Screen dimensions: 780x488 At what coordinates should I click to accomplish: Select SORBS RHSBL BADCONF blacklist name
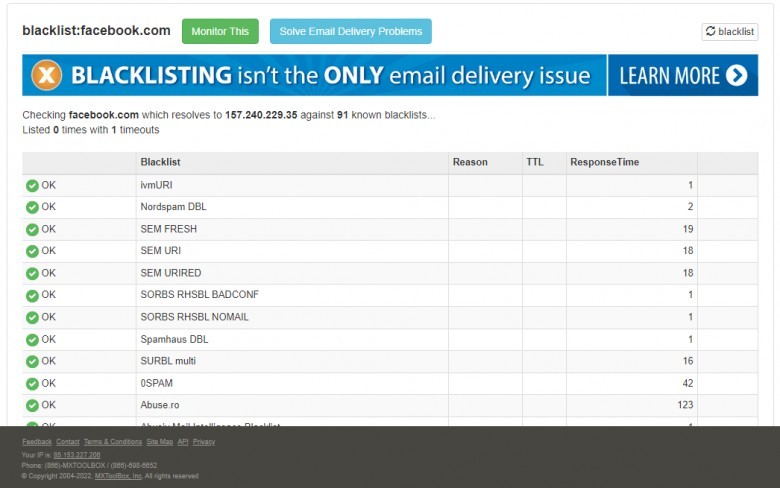coord(199,294)
